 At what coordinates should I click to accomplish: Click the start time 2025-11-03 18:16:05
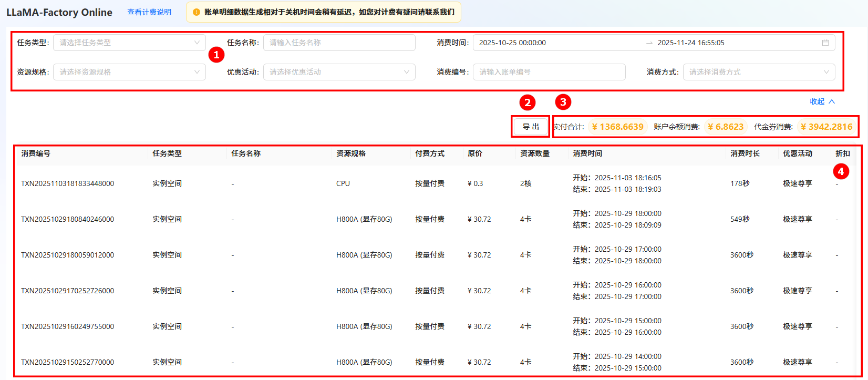point(628,178)
